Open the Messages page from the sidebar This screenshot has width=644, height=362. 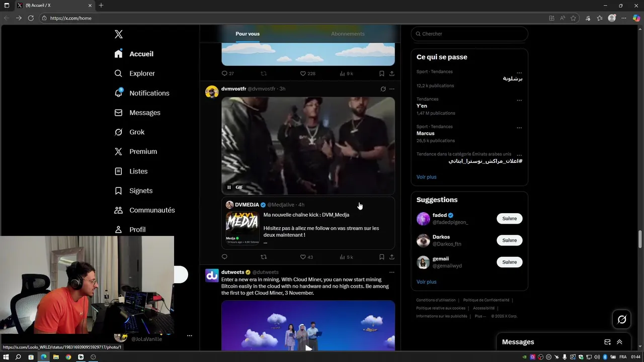pos(137,113)
